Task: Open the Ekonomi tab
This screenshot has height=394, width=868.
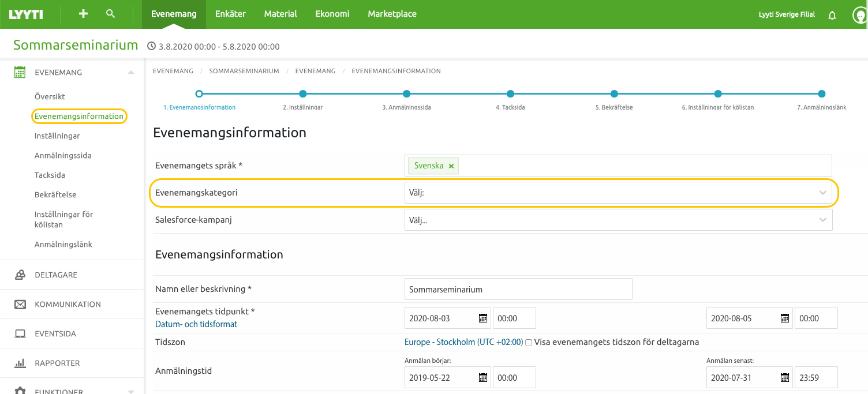Action: (332, 14)
